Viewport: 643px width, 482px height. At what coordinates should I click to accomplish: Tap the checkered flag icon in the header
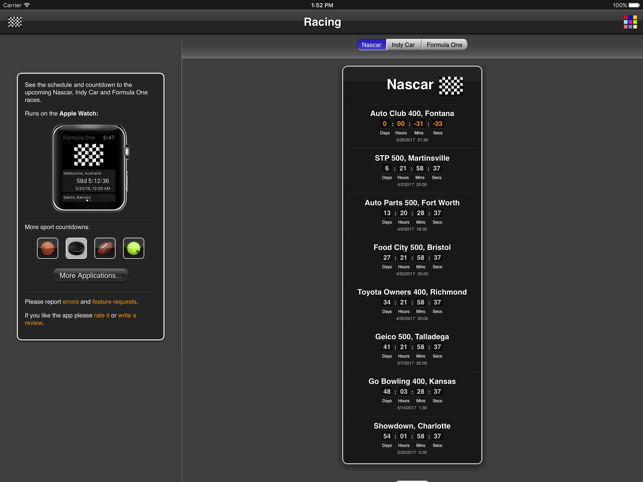click(x=15, y=22)
